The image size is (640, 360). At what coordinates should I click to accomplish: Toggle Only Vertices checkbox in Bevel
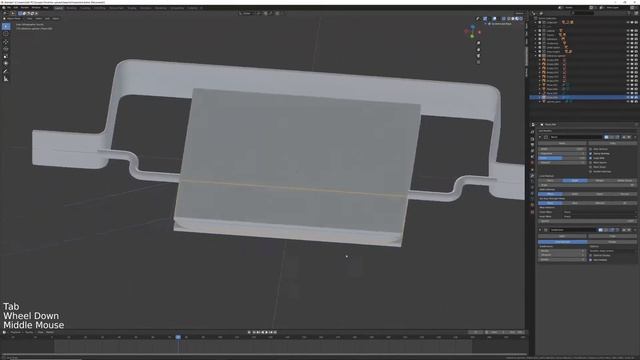[591, 149]
